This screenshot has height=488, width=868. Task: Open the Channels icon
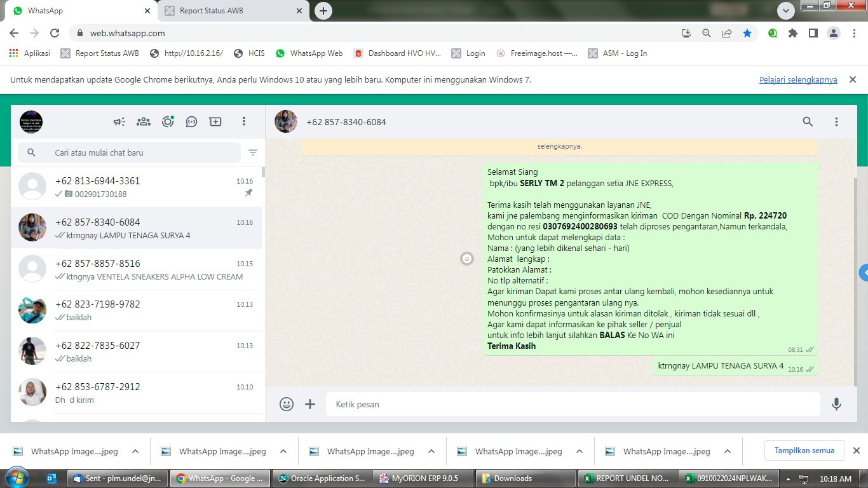[x=191, y=121]
